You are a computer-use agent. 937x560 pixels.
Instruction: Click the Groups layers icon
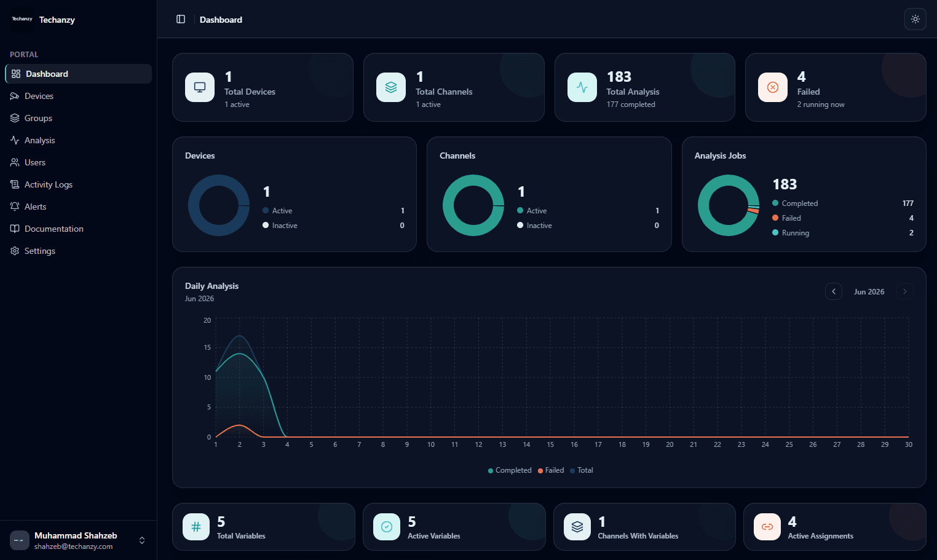tap(15, 118)
